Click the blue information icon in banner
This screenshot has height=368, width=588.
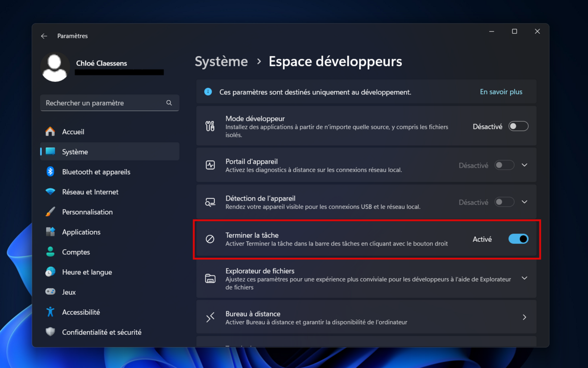tap(208, 92)
